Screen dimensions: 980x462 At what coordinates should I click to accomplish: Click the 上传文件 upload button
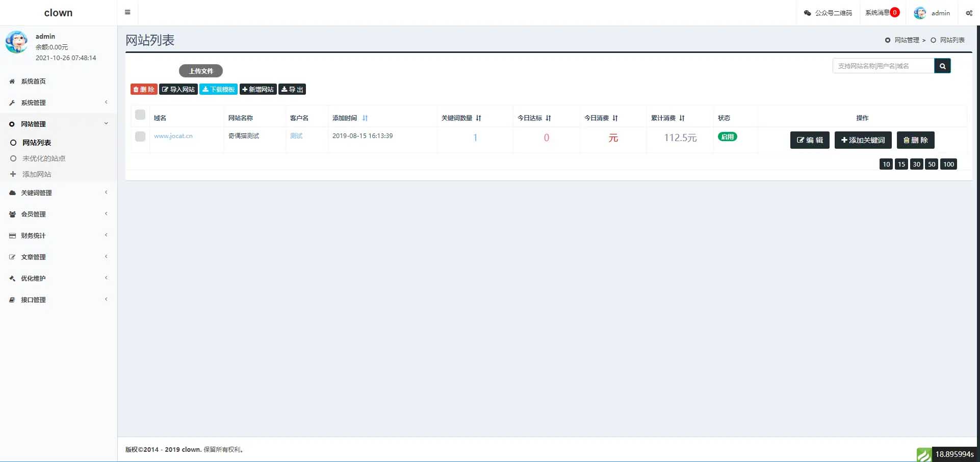[201, 71]
